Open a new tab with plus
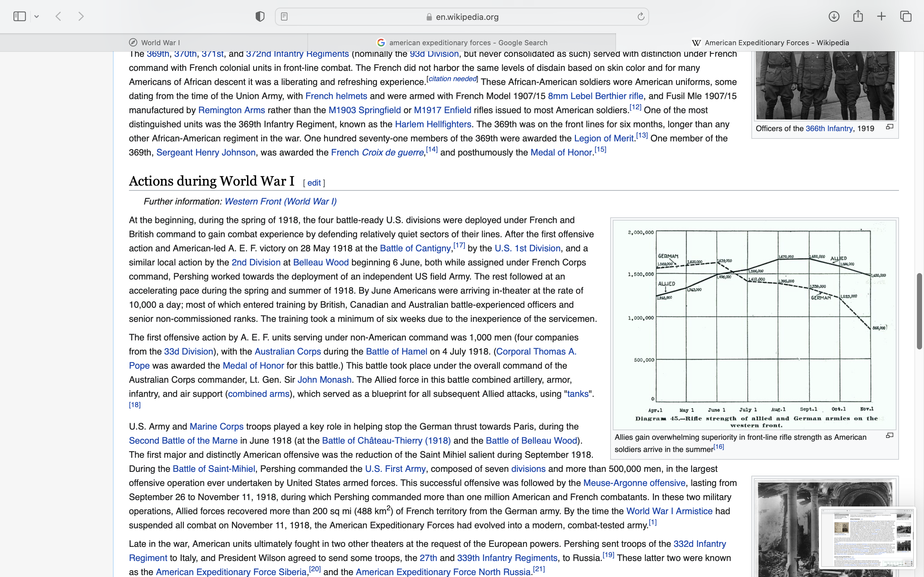 coord(882,16)
